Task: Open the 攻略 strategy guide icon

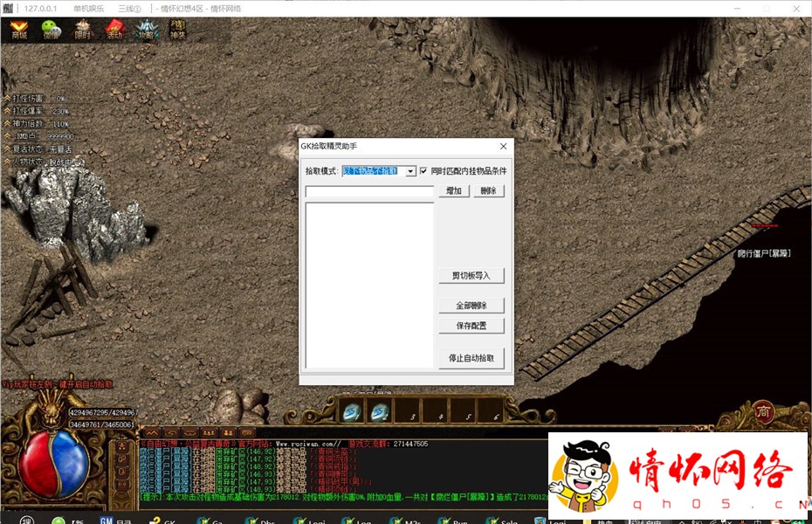Action: point(146,31)
